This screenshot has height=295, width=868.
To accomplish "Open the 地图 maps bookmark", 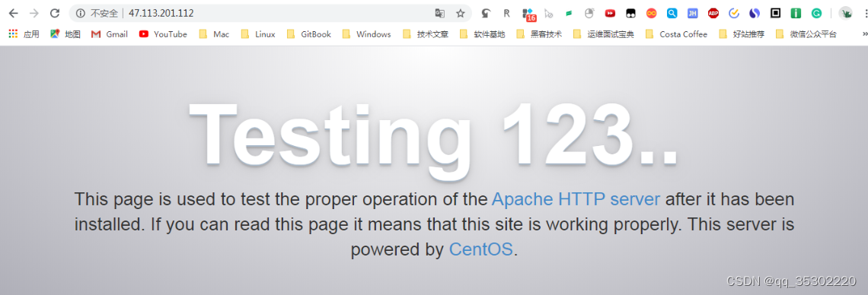I will [65, 34].
